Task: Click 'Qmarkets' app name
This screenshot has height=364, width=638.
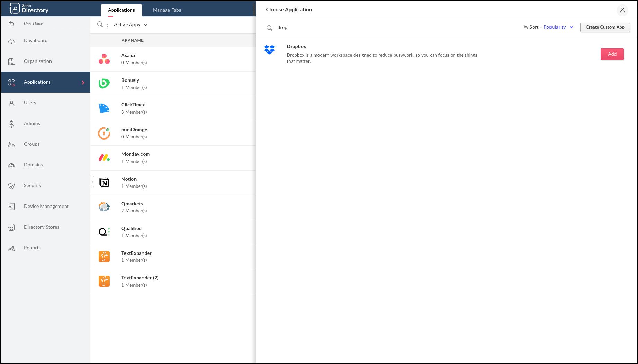Action: [132, 204]
